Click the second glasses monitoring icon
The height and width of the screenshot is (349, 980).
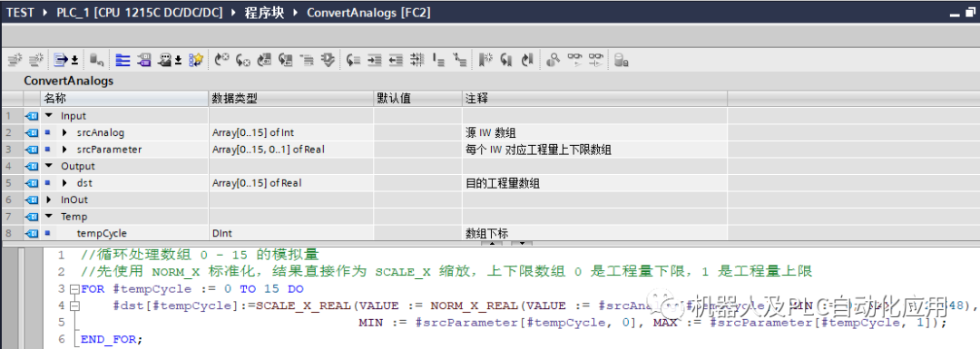[595, 59]
